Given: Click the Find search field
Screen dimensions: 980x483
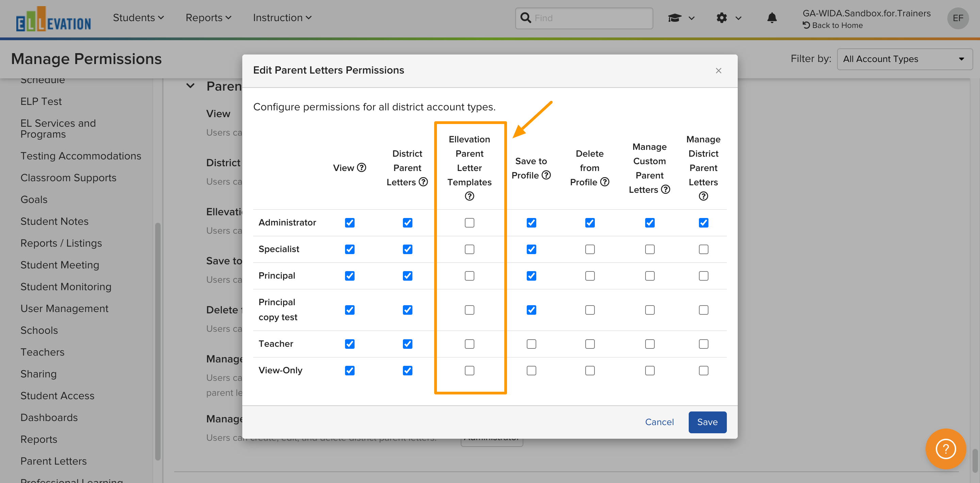Looking at the screenshot, I should [x=584, y=18].
